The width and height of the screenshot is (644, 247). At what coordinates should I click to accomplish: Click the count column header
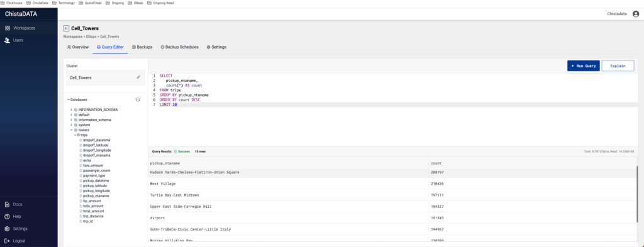tap(436, 163)
